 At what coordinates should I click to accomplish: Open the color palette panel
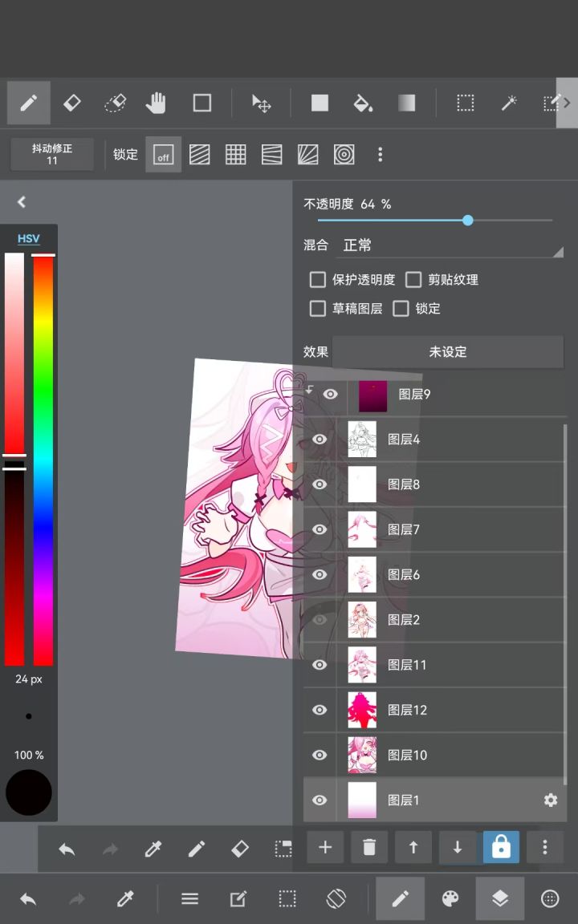(450, 898)
